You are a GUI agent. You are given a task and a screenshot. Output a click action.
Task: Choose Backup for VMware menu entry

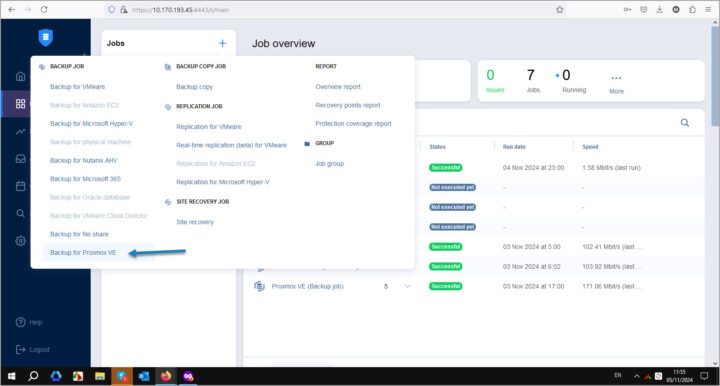click(78, 86)
